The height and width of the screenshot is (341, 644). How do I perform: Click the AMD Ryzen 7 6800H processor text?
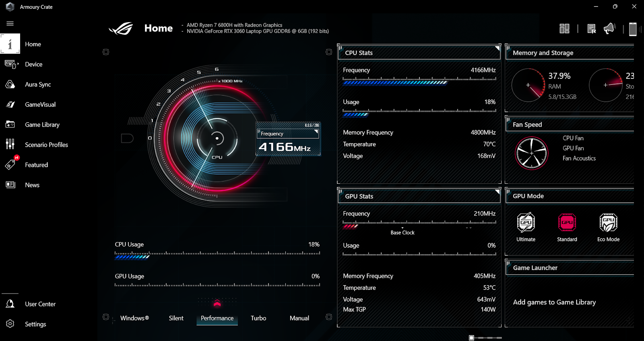tap(234, 25)
